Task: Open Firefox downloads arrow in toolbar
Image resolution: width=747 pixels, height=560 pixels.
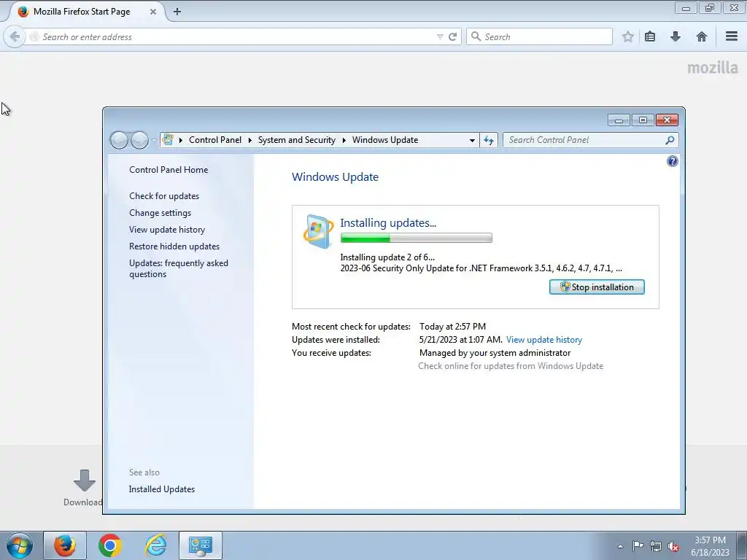Action: (x=675, y=36)
